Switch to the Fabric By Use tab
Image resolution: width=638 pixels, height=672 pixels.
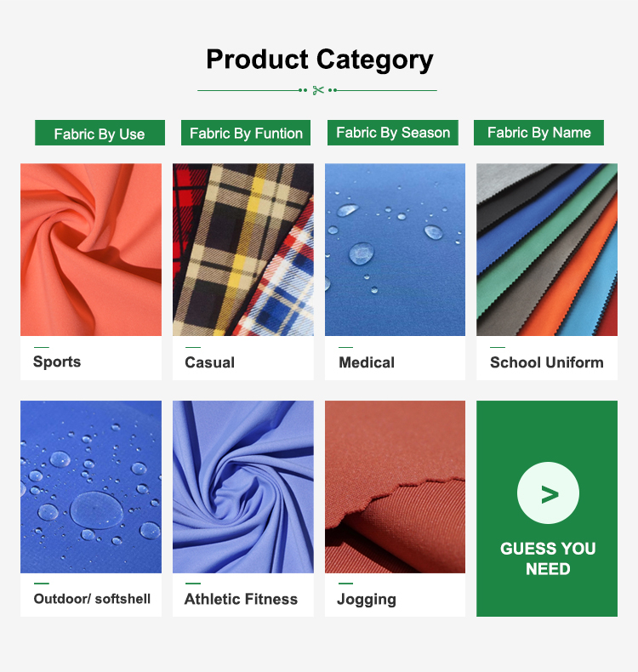point(100,133)
